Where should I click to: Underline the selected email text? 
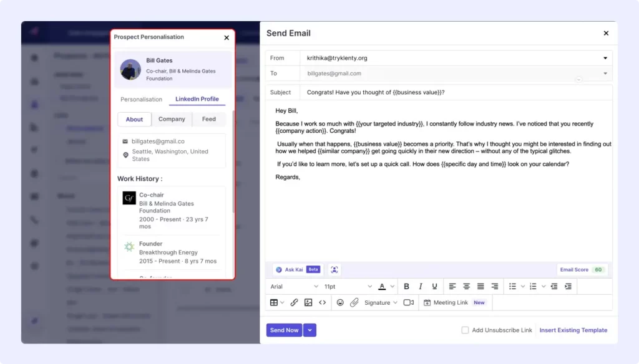coord(434,286)
